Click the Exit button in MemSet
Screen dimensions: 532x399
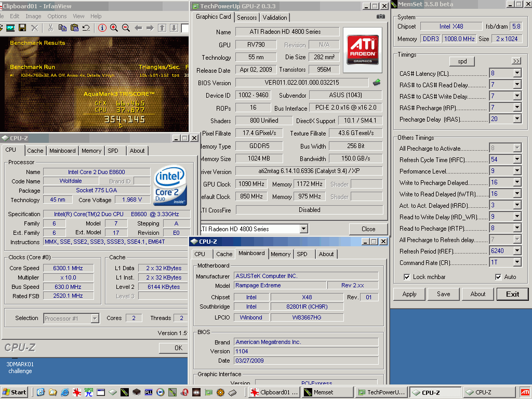[x=512, y=294]
